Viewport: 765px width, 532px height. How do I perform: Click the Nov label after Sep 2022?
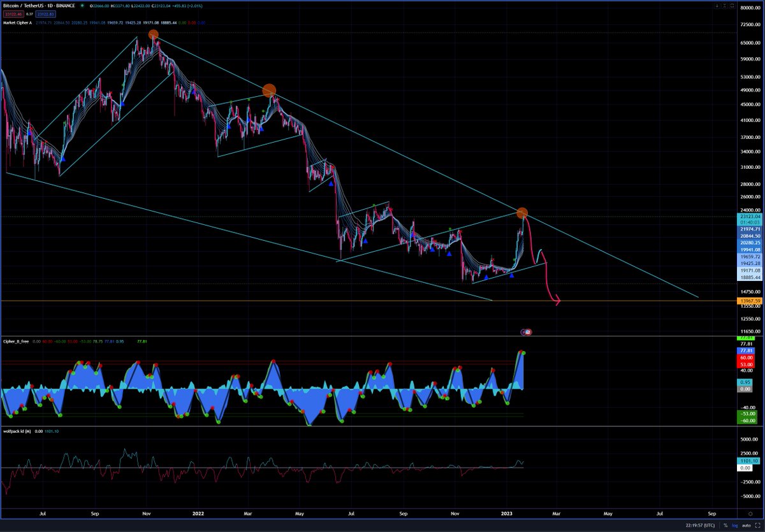[455, 513]
